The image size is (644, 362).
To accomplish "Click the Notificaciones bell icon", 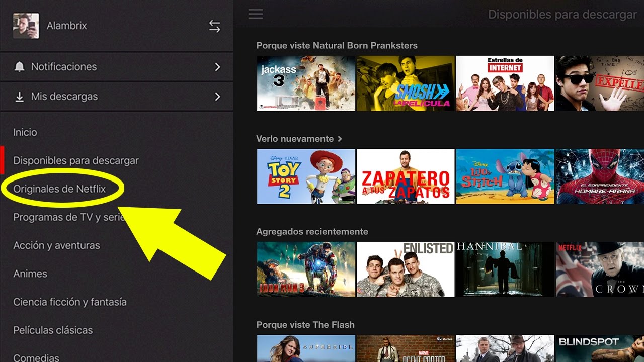I will [x=19, y=66].
